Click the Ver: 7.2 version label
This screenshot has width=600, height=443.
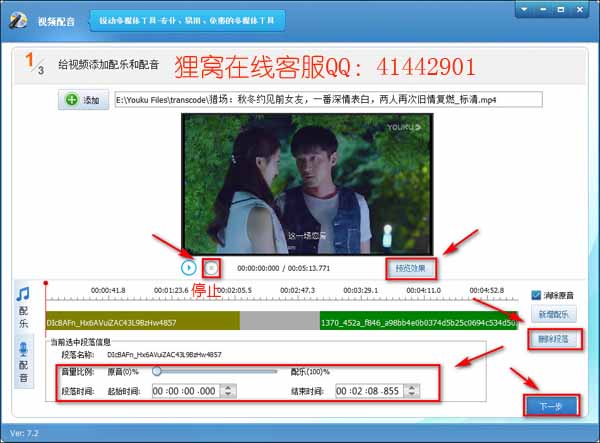tap(24, 433)
